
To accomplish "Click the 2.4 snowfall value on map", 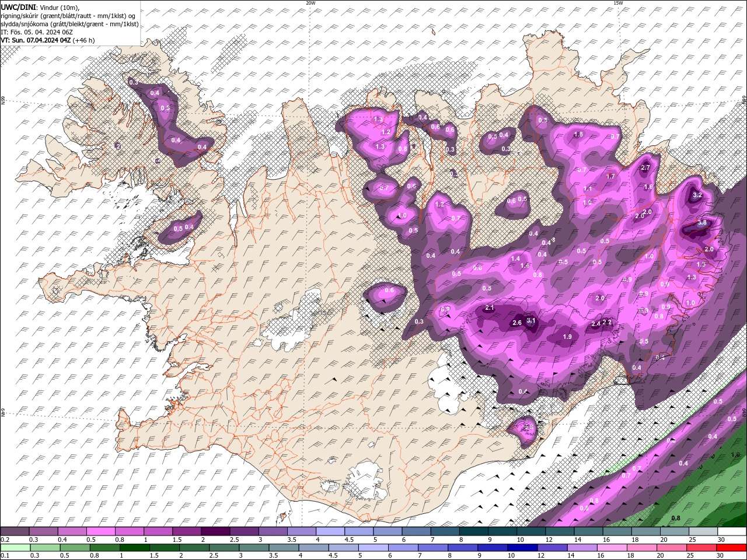I will tap(596, 324).
